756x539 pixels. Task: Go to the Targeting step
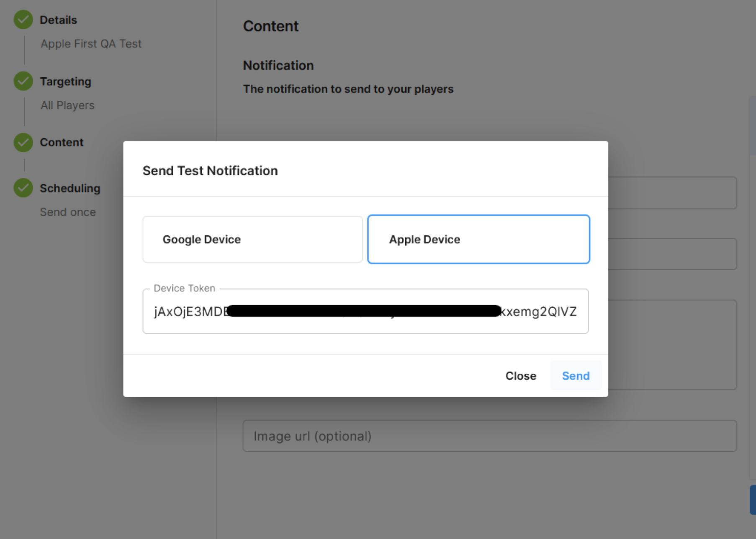[x=65, y=82]
